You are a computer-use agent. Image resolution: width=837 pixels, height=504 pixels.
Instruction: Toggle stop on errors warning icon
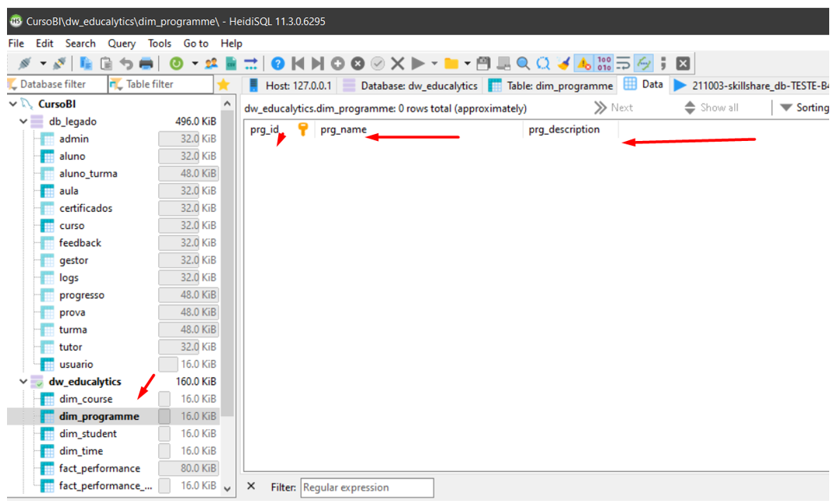point(584,63)
